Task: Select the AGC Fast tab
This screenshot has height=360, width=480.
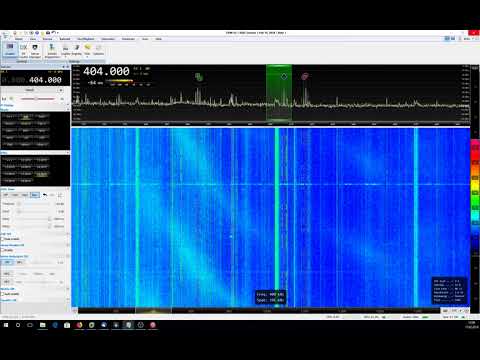Action: coord(15,195)
